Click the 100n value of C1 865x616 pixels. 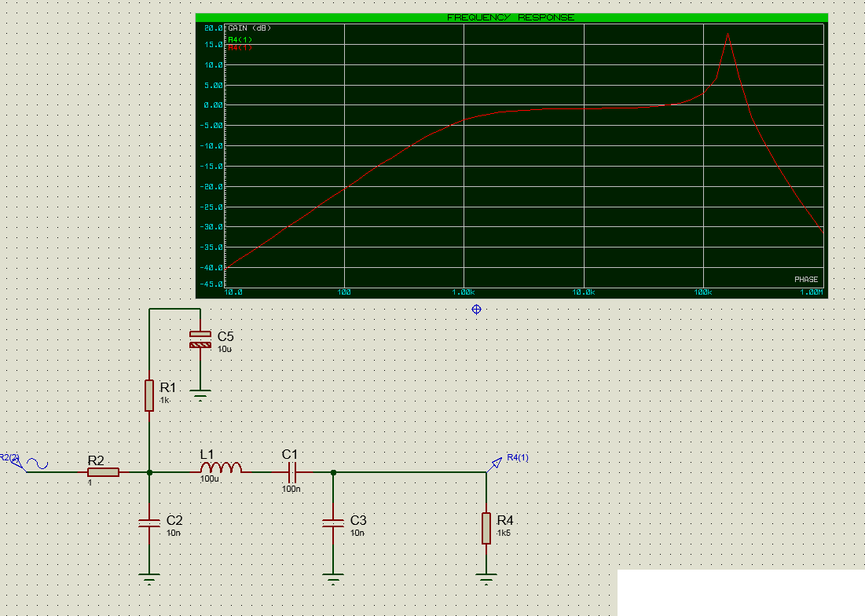[291, 489]
